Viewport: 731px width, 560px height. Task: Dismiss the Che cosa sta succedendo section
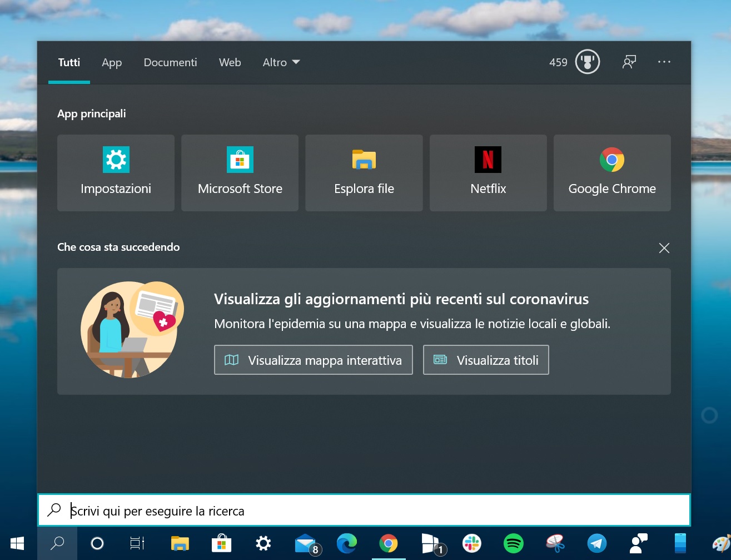pyautogui.click(x=664, y=248)
